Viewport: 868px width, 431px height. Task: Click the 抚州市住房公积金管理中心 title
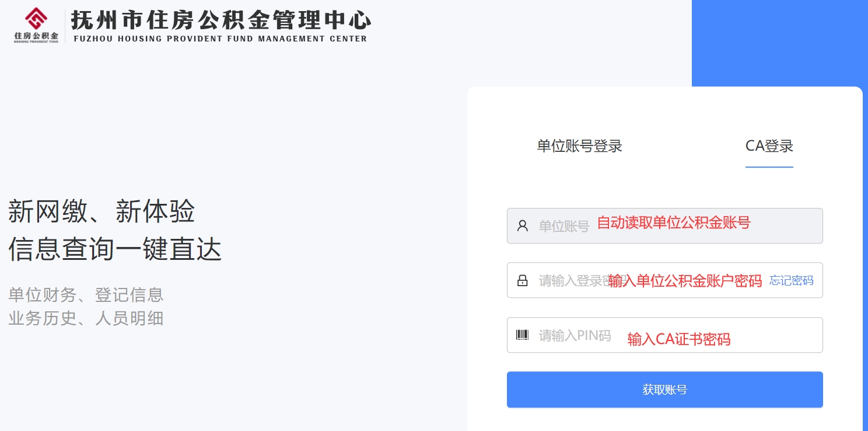[221, 19]
